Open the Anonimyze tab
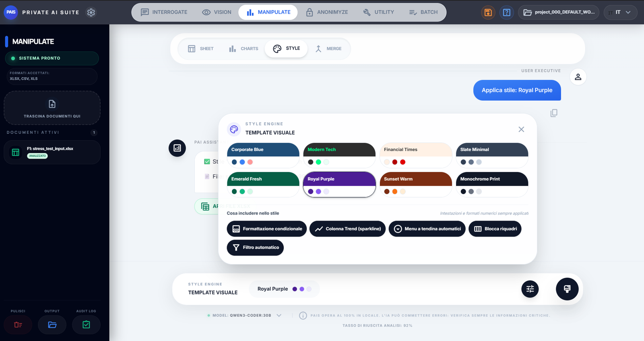Image resolution: width=644 pixels, height=341 pixels. point(327,12)
